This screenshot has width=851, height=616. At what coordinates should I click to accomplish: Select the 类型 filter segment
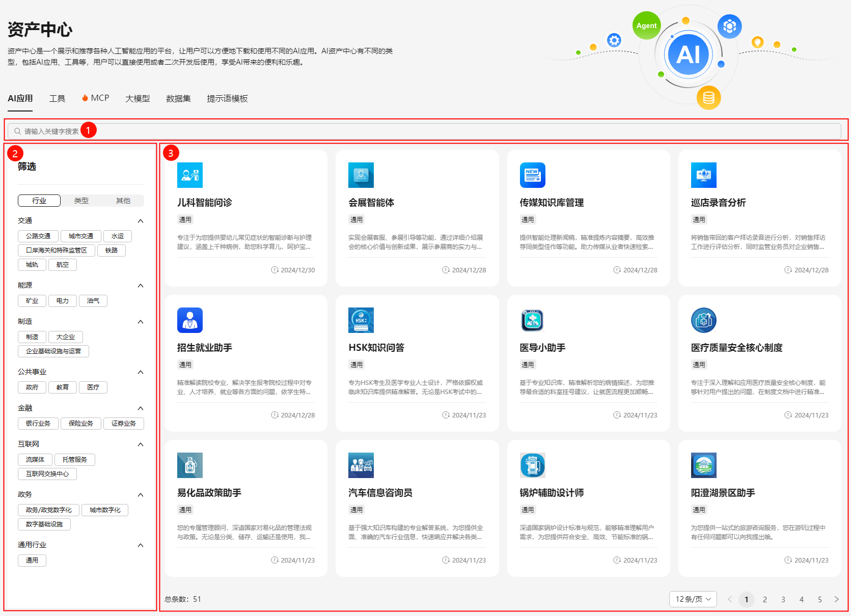81,201
